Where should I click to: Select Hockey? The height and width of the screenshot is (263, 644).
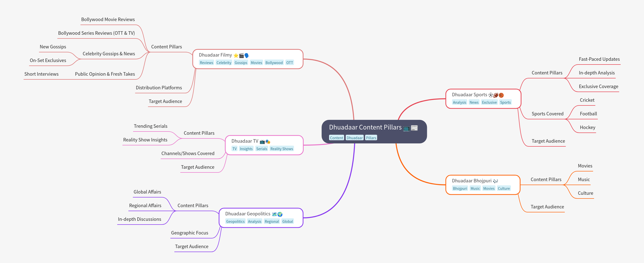click(587, 127)
